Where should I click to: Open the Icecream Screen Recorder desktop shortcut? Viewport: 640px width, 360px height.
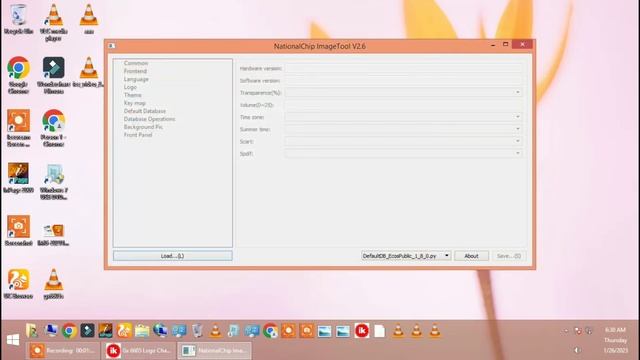[x=18, y=128]
